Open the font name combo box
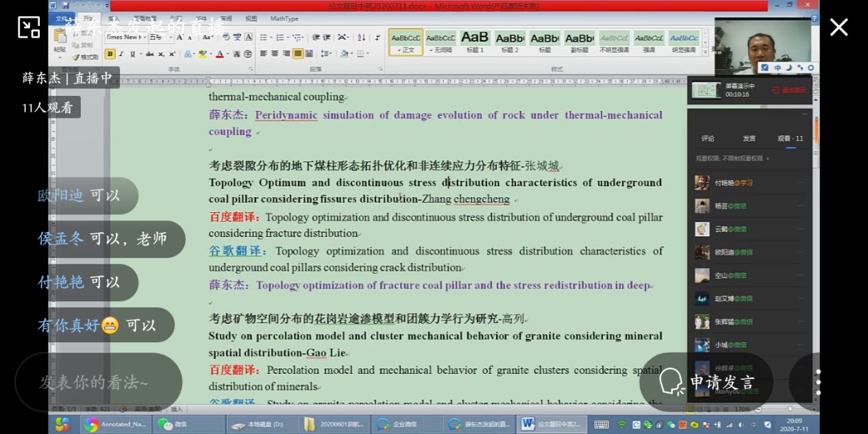 click(x=125, y=37)
